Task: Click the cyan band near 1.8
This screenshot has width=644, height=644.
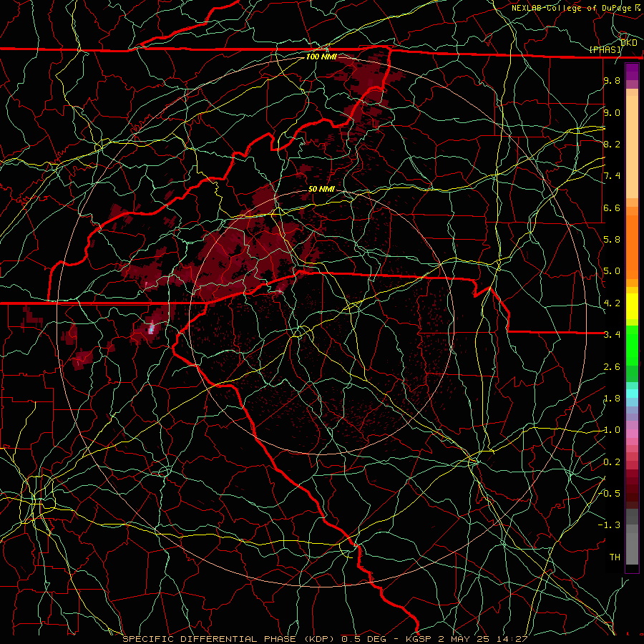Action: pyautogui.click(x=632, y=394)
